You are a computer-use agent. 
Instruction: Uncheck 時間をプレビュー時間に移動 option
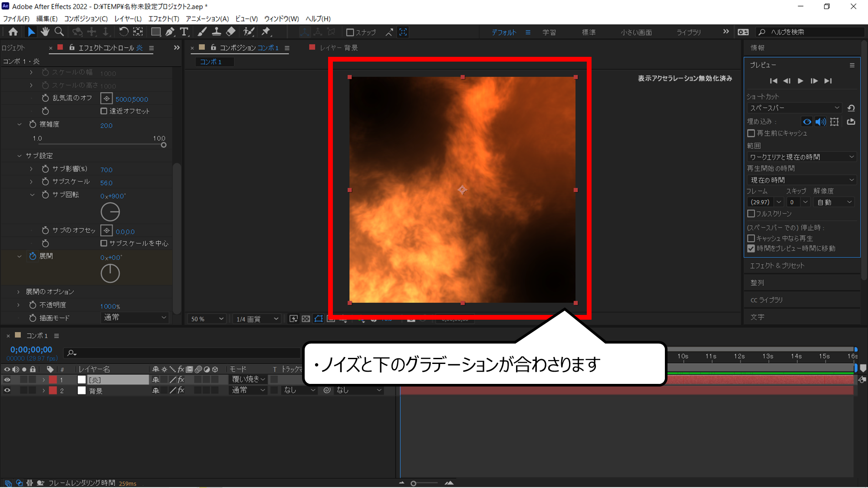[x=751, y=249]
